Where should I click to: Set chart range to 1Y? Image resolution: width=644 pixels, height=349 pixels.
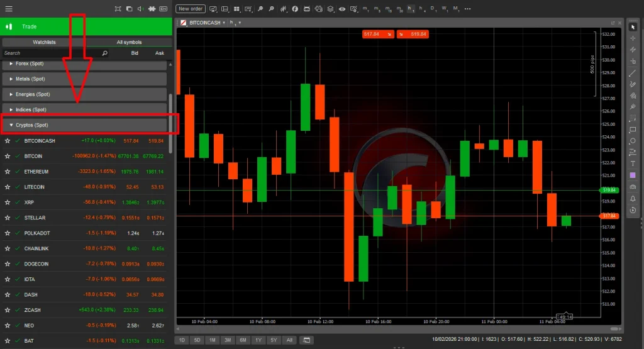(258, 340)
